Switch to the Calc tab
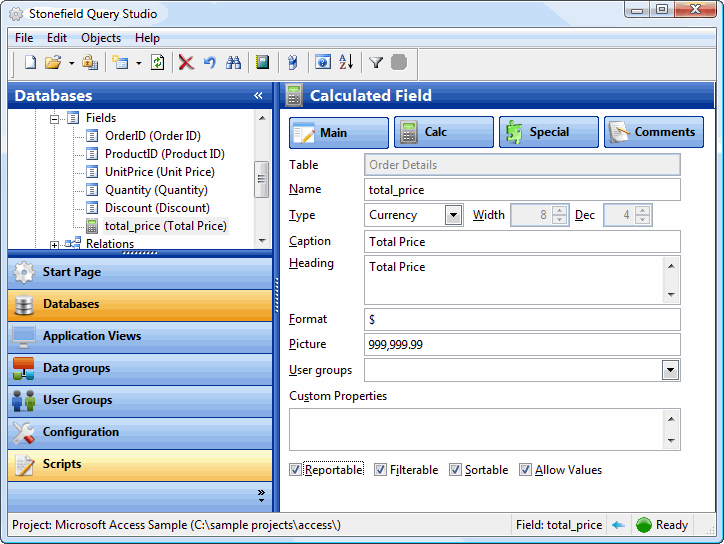724x544 pixels. click(443, 132)
